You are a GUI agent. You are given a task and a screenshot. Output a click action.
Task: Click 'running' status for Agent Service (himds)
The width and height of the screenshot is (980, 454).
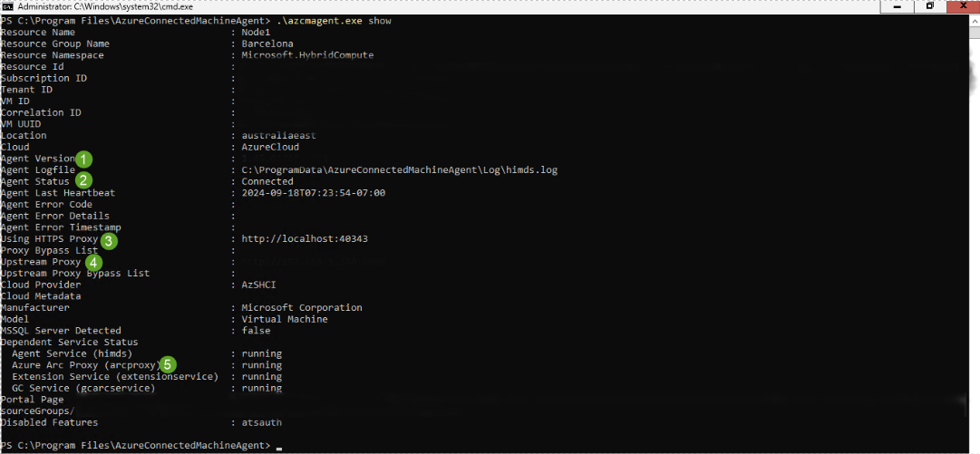[x=262, y=353]
